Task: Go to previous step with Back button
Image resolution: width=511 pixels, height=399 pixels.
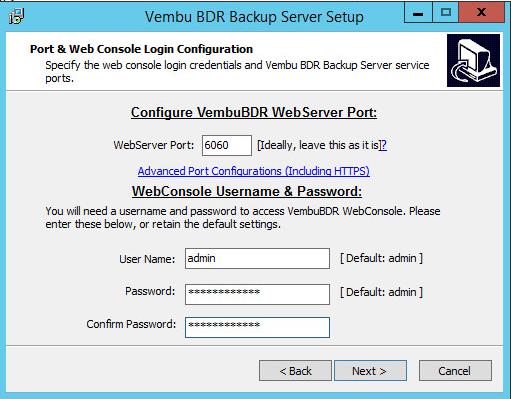Action: (x=295, y=370)
